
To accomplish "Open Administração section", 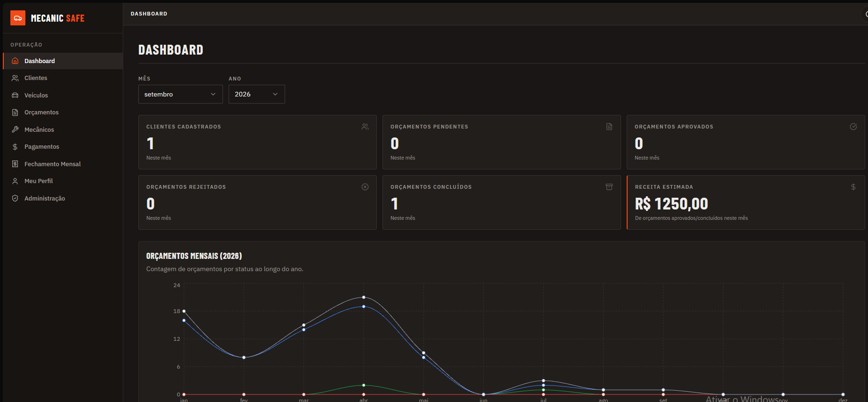I will pos(63,198).
